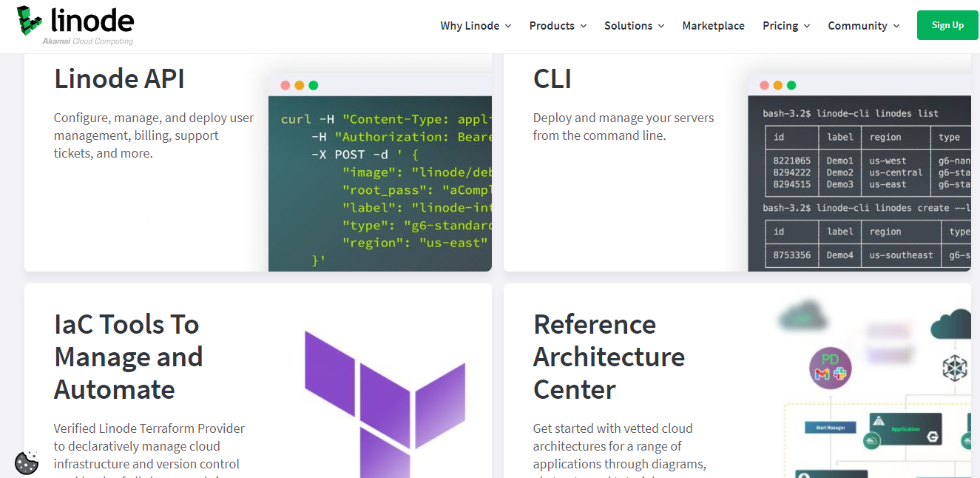The image size is (980, 478).
Task: Click the curl API code screenshot
Action: (x=380, y=172)
